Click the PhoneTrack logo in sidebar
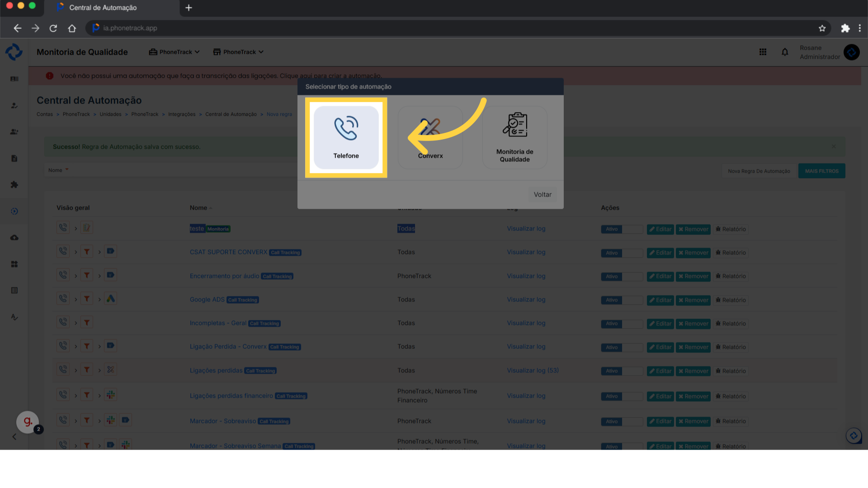Image resolution: width=868 pixels, height=488 pixels. (x=14, y=52)
